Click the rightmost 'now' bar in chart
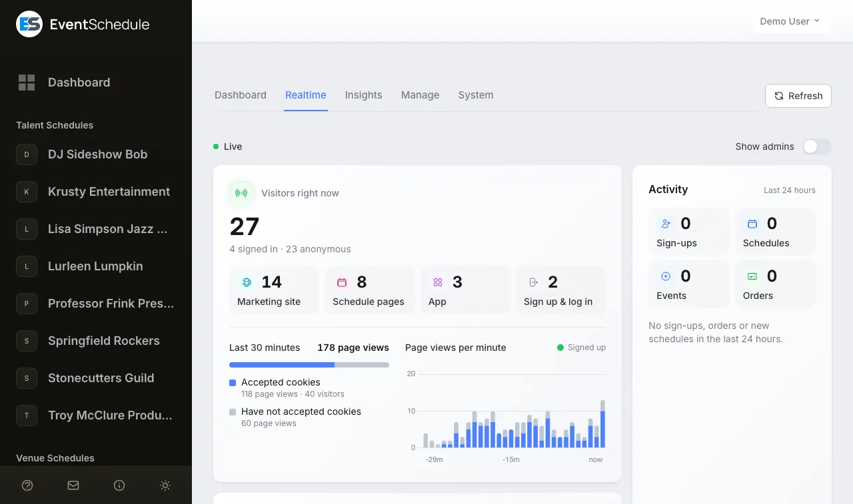The image size is (853, 504). (x=602, y=424)
